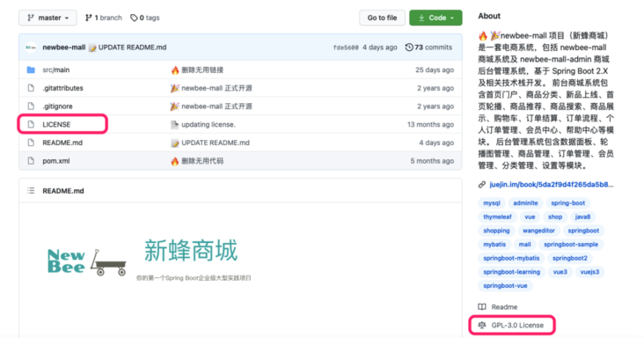
Task: Click the src/main folder icon
Action: pyautogui.click(x=31, y=70)
